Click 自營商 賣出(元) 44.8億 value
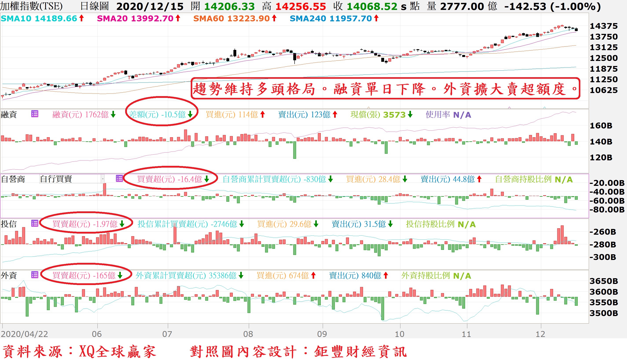627x364 pixels. point(448,179)
